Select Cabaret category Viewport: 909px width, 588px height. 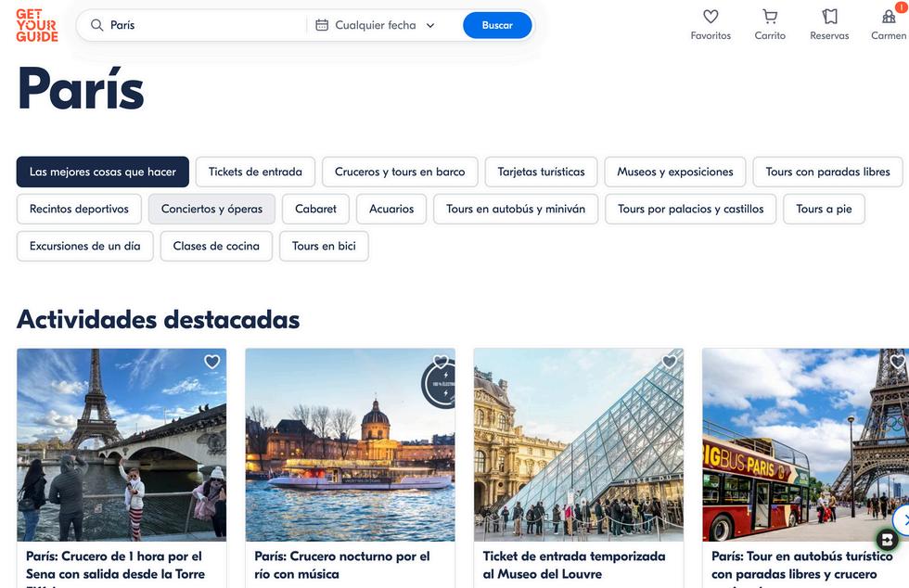[315, 209]
